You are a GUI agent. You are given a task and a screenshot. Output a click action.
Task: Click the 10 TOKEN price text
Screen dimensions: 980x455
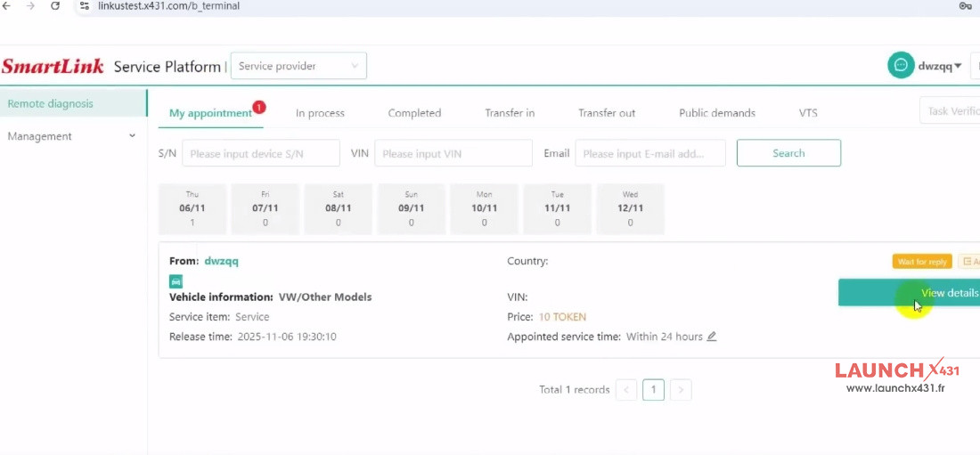coord(562,318)
